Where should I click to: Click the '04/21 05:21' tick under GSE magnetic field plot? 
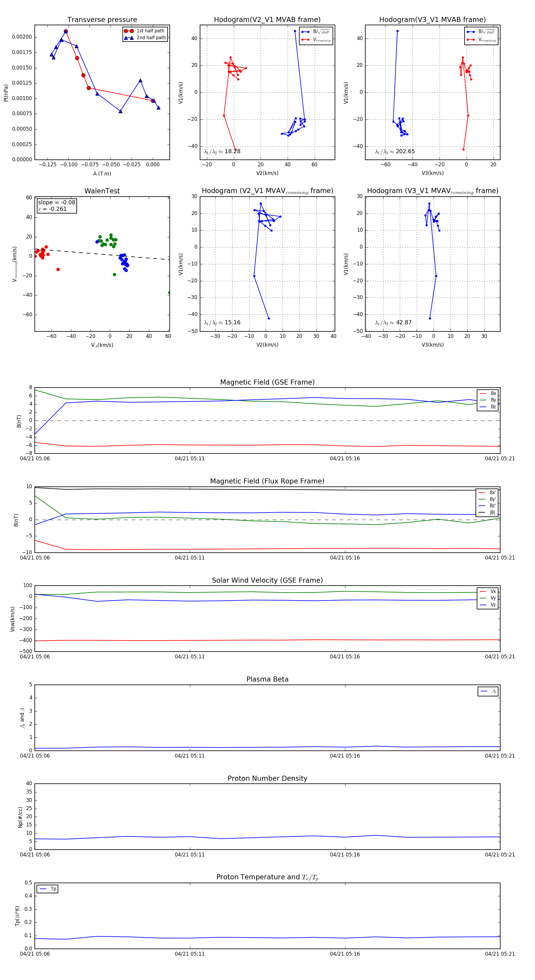point(500,459)
